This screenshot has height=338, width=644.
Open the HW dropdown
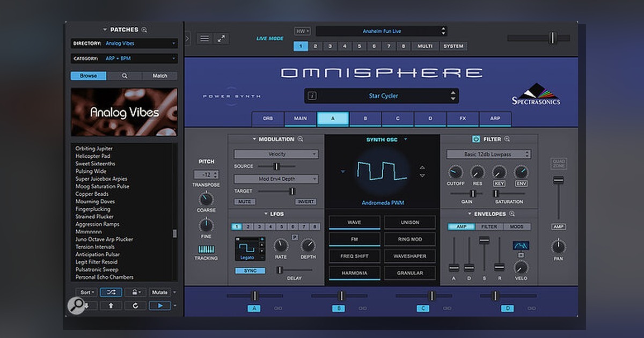(302, 31)
